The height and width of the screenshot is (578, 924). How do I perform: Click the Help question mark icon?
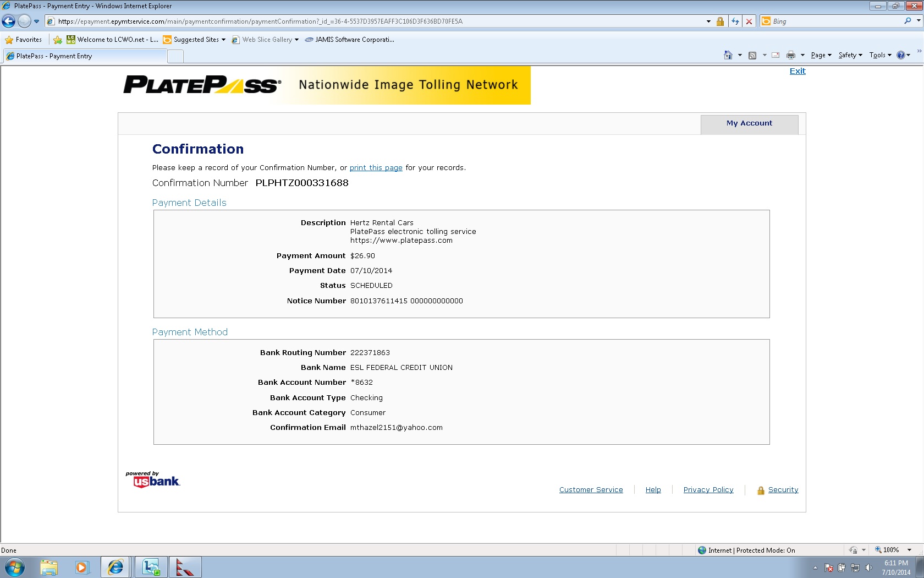tap(901, 55)
